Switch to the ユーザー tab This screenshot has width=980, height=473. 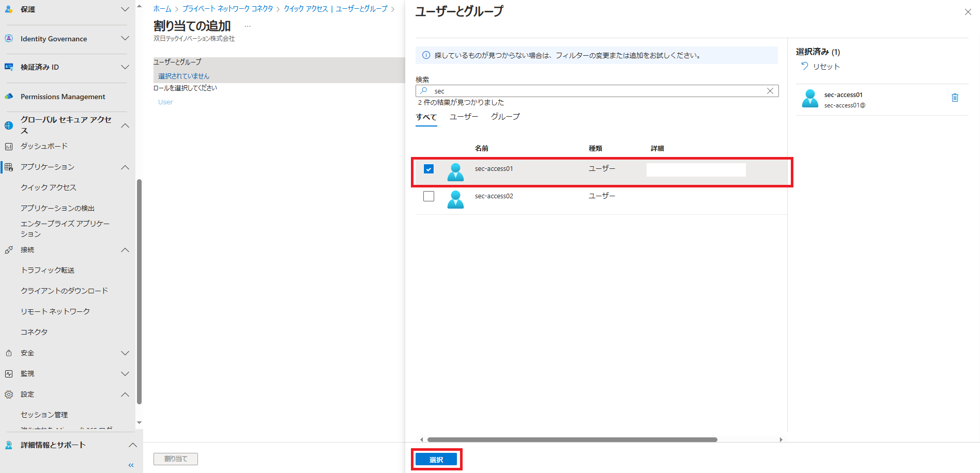tap(464, 117)
